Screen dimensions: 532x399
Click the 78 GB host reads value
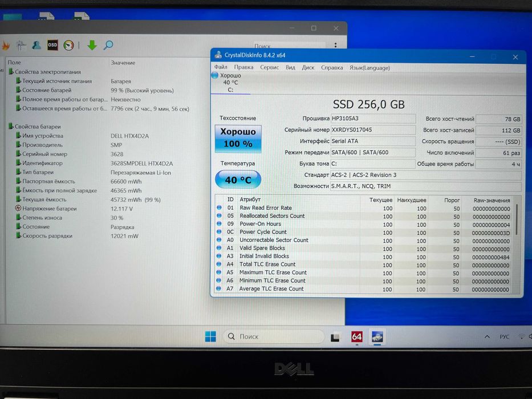tap(498, 119)
